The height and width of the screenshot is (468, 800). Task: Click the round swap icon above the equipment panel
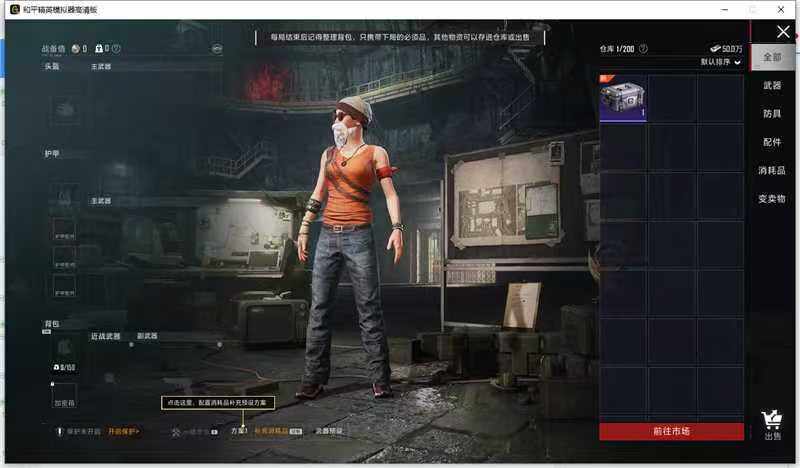click(217, 48)
